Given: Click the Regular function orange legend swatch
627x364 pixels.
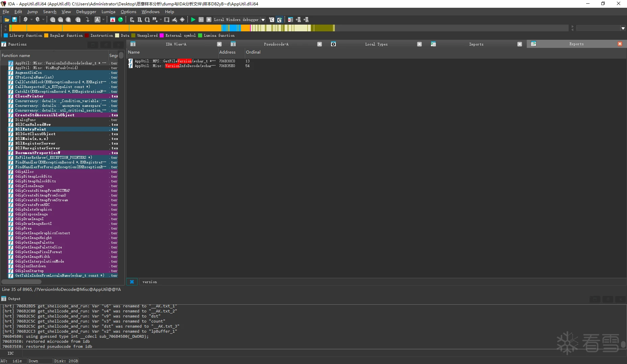Looking at the screenshot, I should tap(46, 35).
